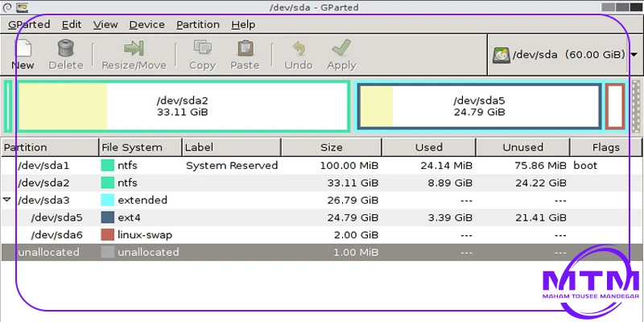
Task: Click the hard disk icon beside /dev/sda
Action: 502,55
